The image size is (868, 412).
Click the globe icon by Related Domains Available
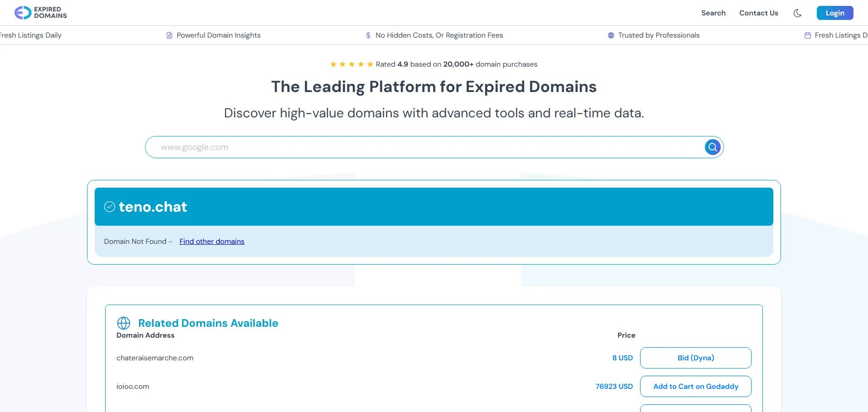click(124, 323)
